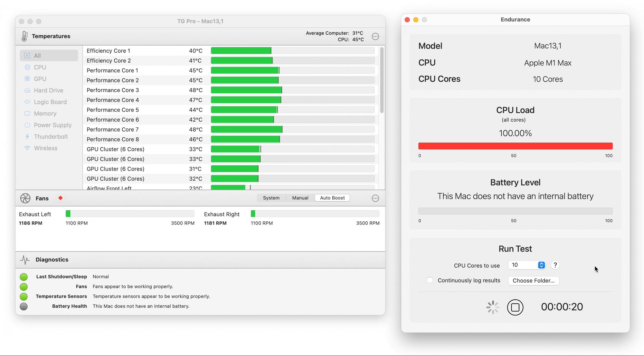Select the Performance Core 8 row
Viewport: 644px width, 356px height.
(231, 139)
